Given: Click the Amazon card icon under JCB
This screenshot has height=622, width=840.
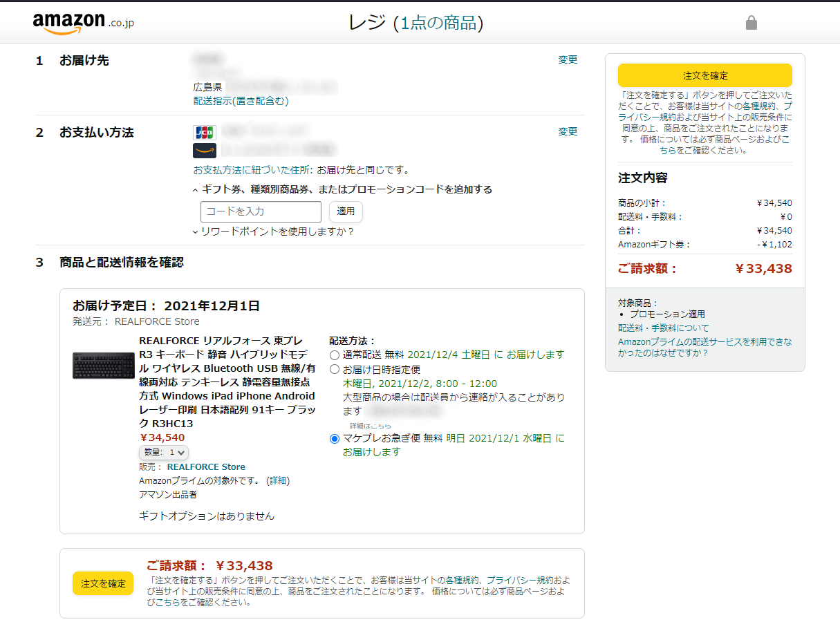Looking at the screenshot, I should click(205, 150).
